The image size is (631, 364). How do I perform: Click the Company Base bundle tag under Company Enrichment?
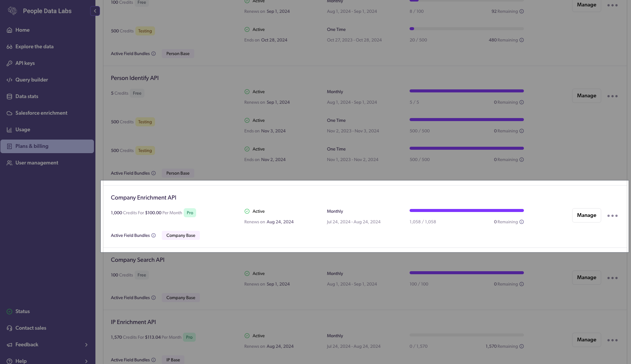(x=181, y=235)
